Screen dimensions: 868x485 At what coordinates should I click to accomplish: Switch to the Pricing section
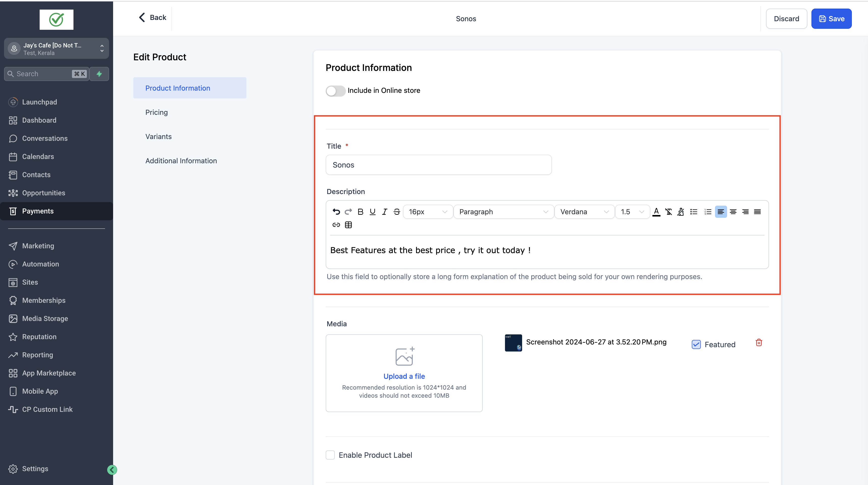[x=157, y=112]
